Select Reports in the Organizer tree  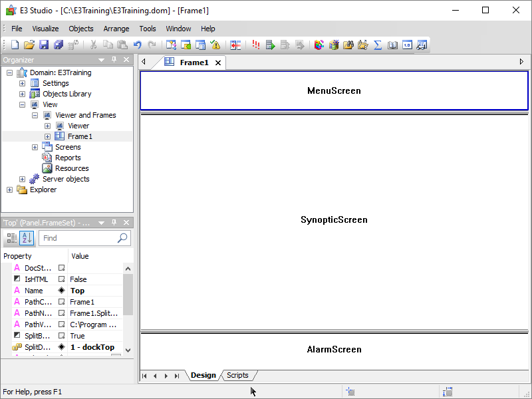point(68,158)
